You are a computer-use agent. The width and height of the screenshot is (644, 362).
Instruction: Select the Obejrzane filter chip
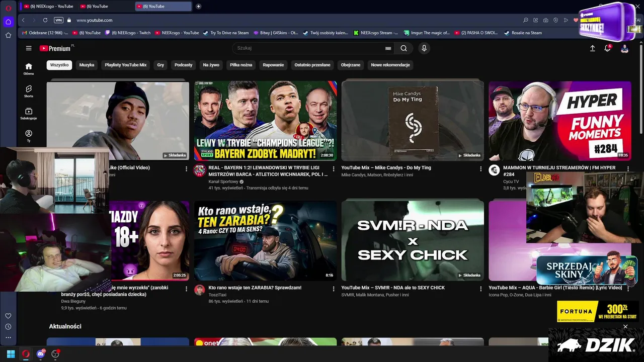tap(351, 65)
